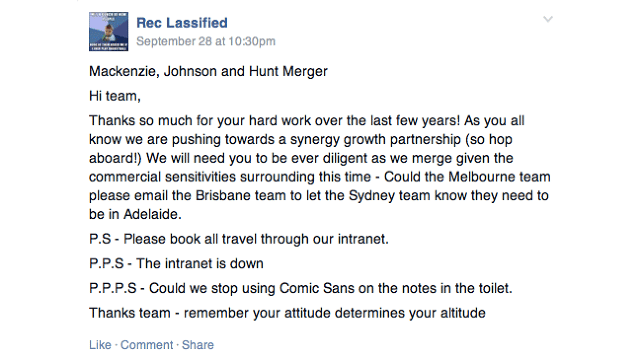Image resolution: width=640 pixels, height=361 pixels.
Task: Click the closing 'Thanks team' attitude line
Action: click(x=287, y=313)
